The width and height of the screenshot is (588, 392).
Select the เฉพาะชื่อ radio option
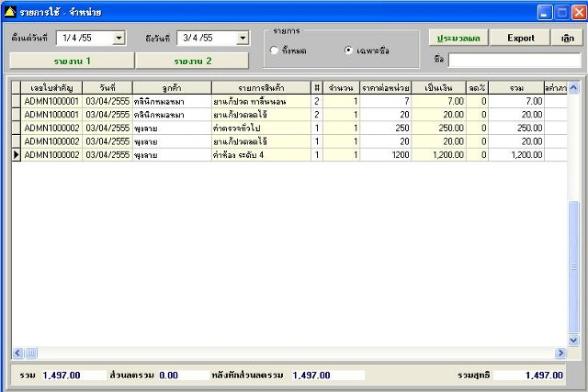click(x=349, y=50)
